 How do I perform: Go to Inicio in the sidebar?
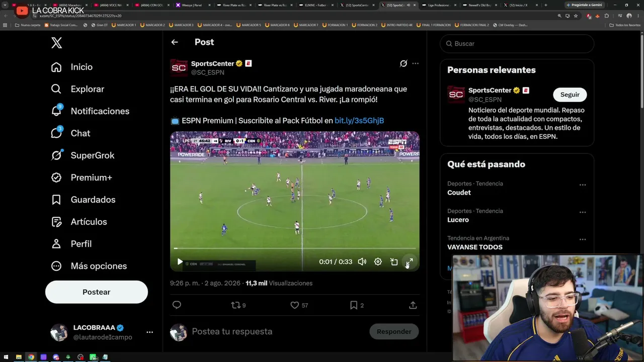pyautogui.click(x=72, y=67)
